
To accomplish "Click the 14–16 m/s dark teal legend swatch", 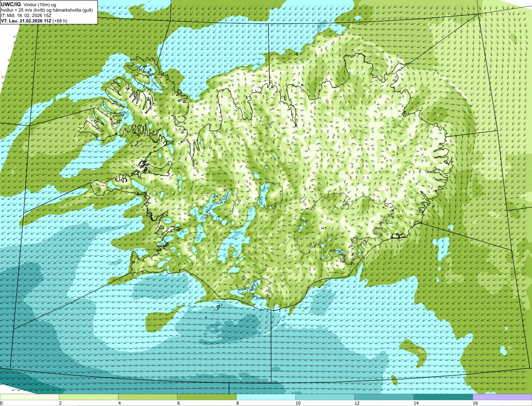I will [x=443, y=397].
